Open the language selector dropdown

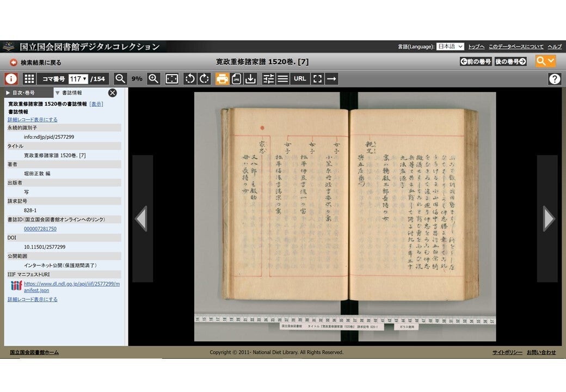coord(450,47)
